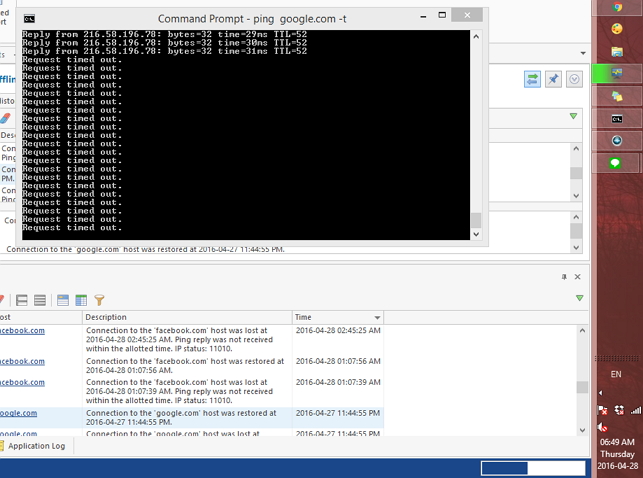Click log table scrollbar up arrow
Image resolution: width=643 pixels, height=478 pixels.
coord(582,330)
